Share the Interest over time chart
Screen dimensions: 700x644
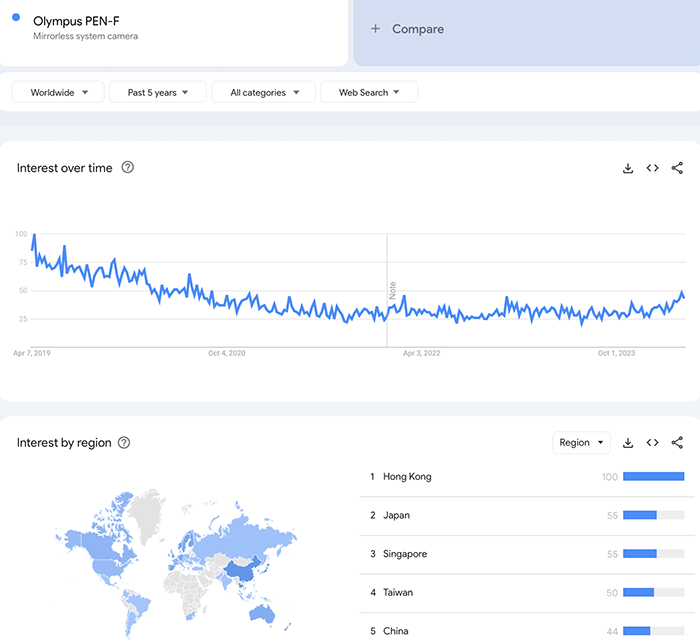tap(677, 168)
